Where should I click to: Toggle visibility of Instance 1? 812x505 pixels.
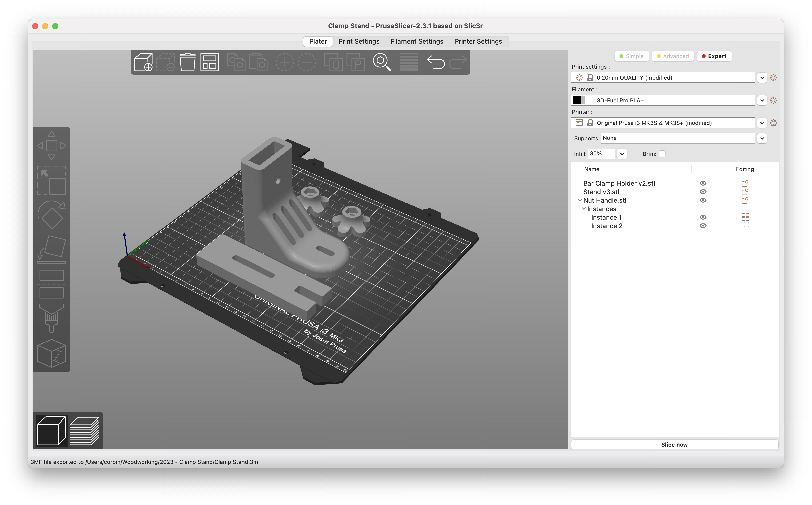pyautogui.click(x=703, y=217)
